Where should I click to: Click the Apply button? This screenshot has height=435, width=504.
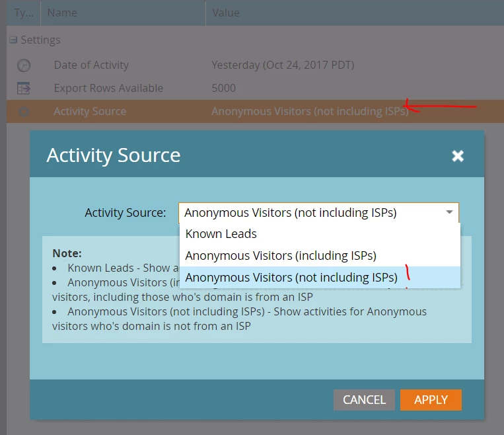pos(431,400)
